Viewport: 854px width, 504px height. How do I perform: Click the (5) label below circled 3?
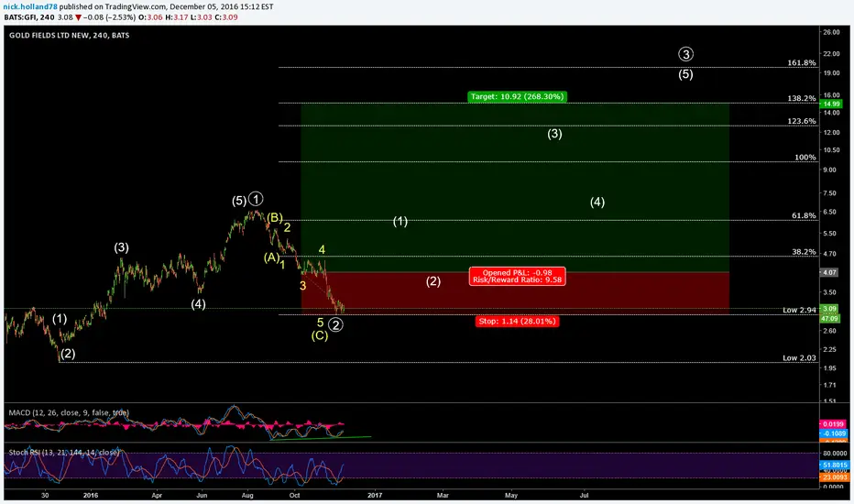(x=685, y=74)
